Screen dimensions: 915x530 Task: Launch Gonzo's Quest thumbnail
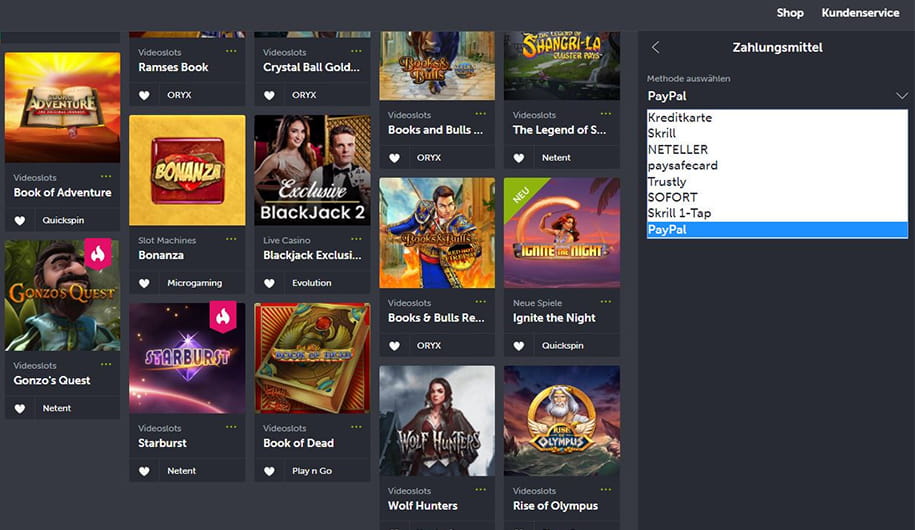(x=62, y=295)
